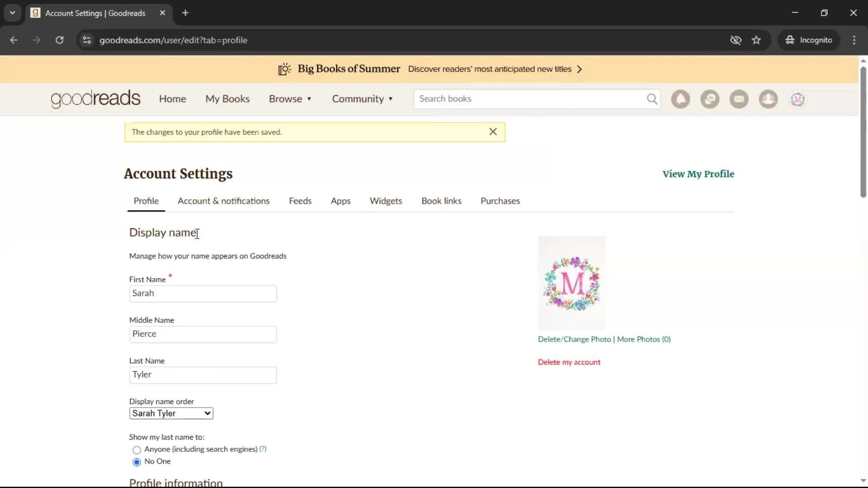The height and width of the screenshot is (488, 868).
Task: Click the banner's right chevron arrow
Action: click(580, 69)
